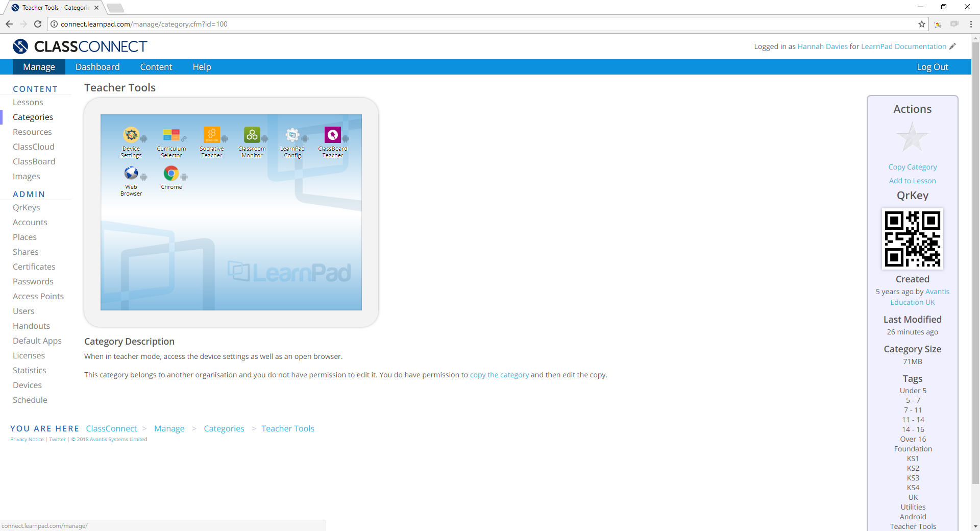Image resolution: width=980 pixels, height=531 pixels.
Task: Open LearnPad Documentation organisation link
Action: [x=904, y=46]
